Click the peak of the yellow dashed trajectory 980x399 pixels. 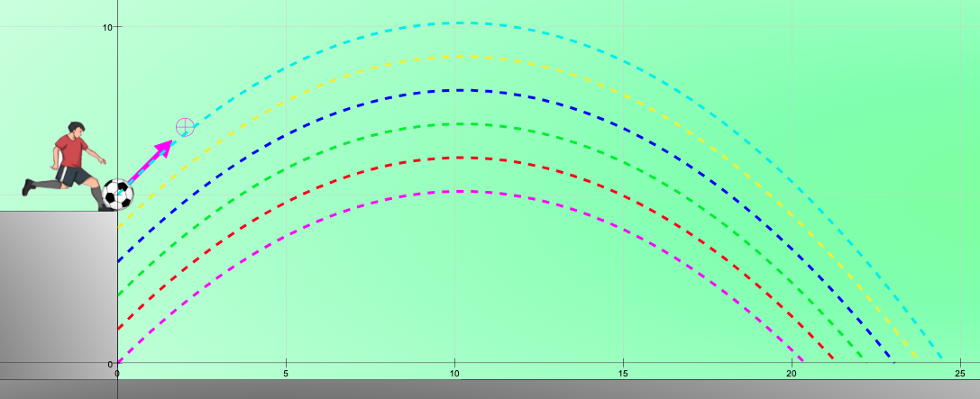pos(456,57)
